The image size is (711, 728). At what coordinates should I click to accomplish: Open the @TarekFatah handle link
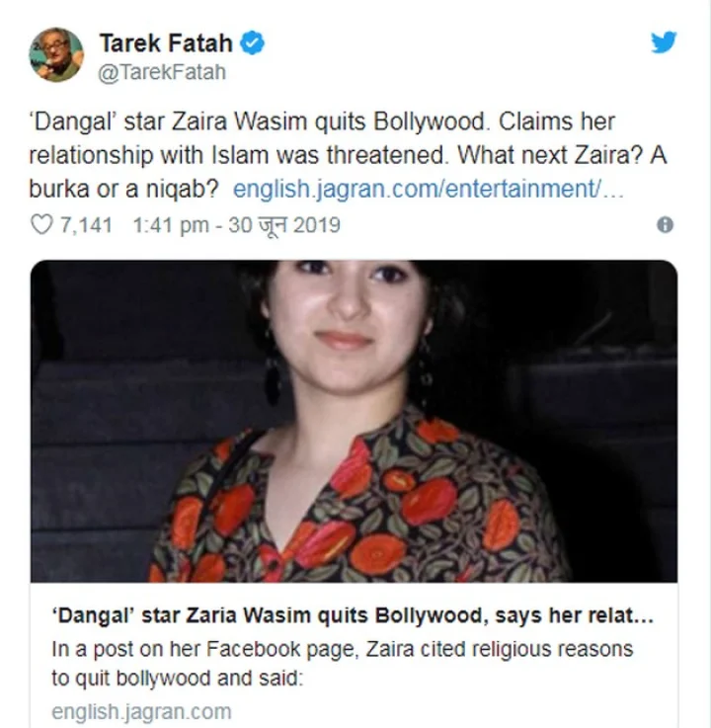(x=162, y=72)
